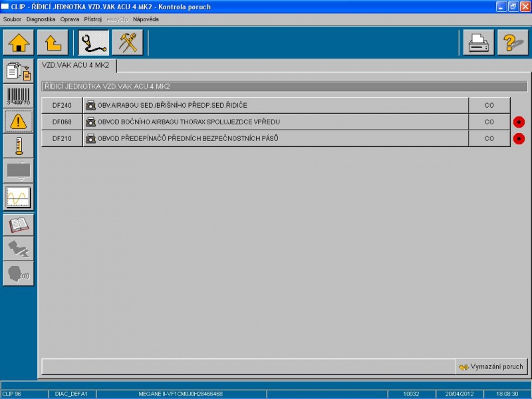The width and height of the screenshot is (532, 399).
Task: Select the stethoscope diagnostics icon
Action: click(x=94, y=43)
